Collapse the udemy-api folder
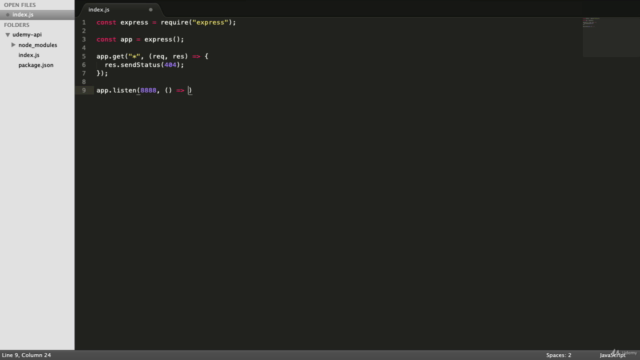The image size is (640, 360). 7,35
